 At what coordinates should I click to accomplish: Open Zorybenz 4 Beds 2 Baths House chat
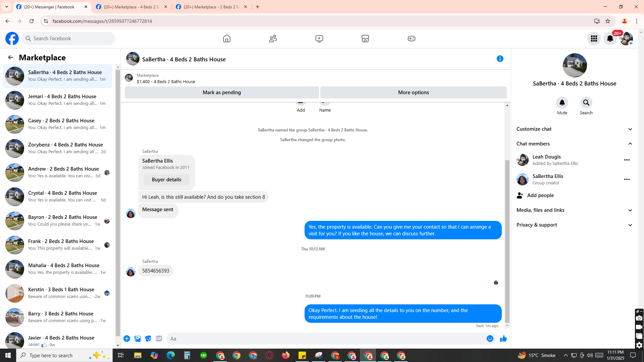coord(58,148)
